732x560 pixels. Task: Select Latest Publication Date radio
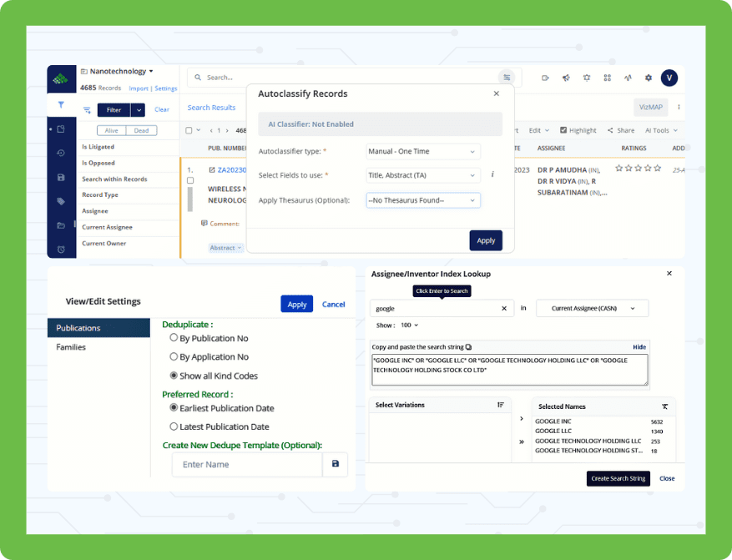(x=174, y=426)
